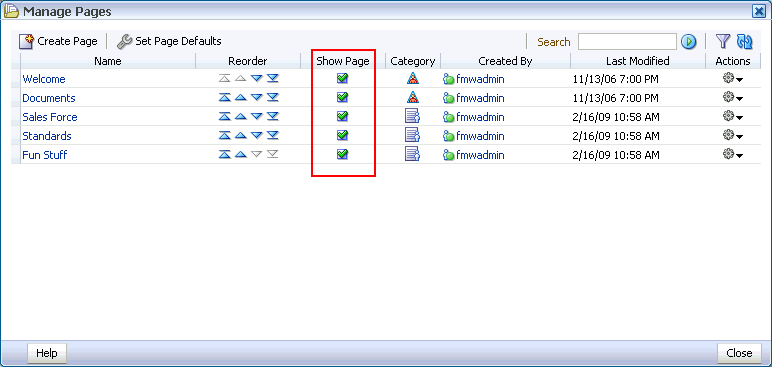
Task: Click the Help button
Action: pyautogui.click(x=47, y=353)
